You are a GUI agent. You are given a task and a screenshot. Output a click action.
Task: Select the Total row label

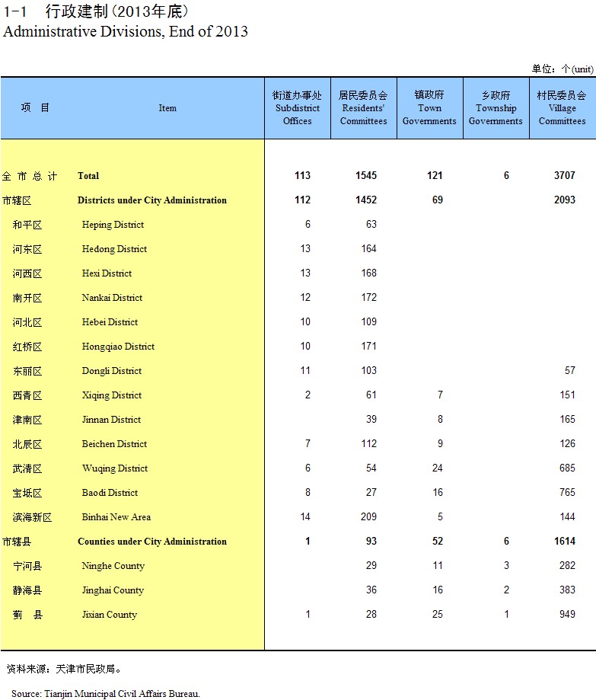(x=88, y=176)
